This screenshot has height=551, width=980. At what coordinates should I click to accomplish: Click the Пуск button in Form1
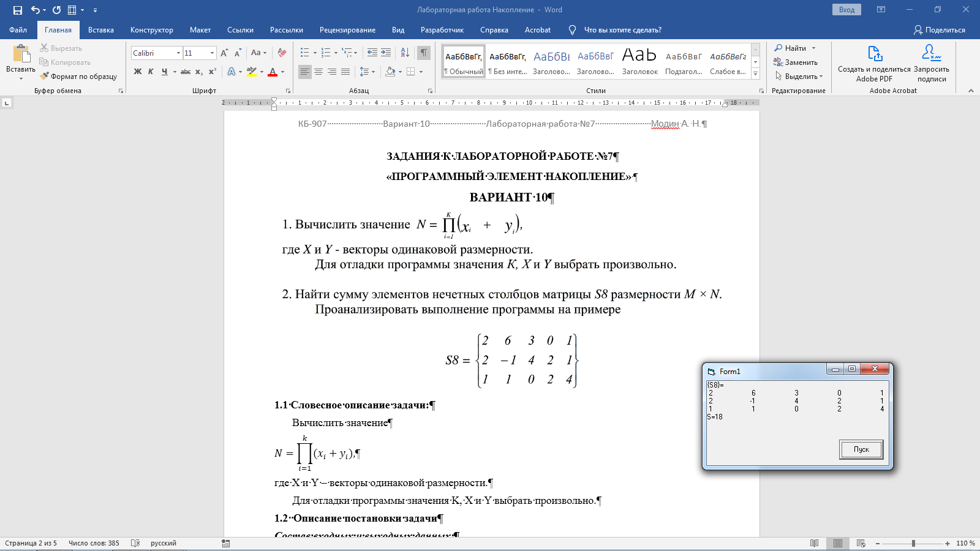[x=861, y=449]
